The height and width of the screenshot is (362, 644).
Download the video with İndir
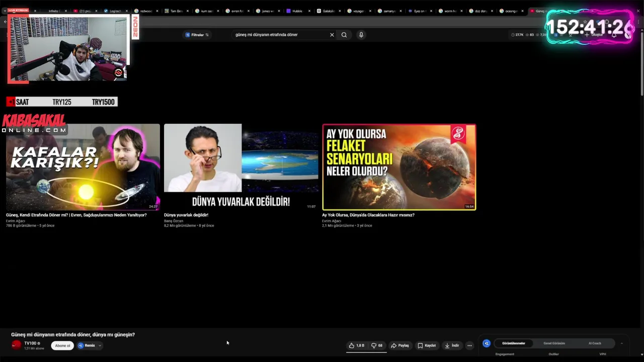[x=452, y=345]
